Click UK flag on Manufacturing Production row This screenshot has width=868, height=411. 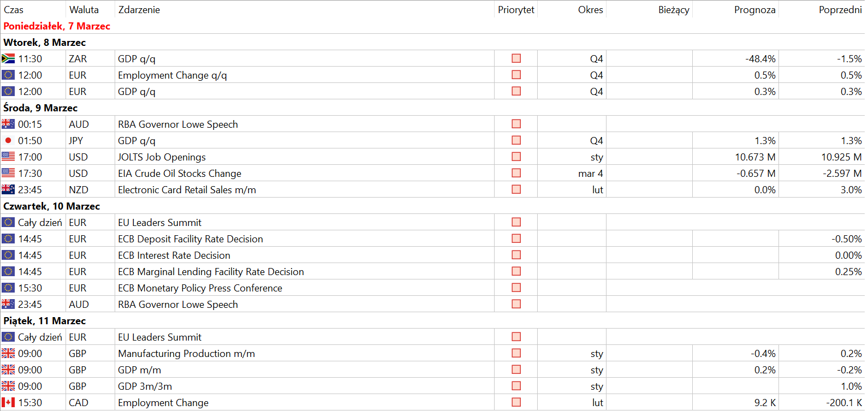[x=8, y=353]
